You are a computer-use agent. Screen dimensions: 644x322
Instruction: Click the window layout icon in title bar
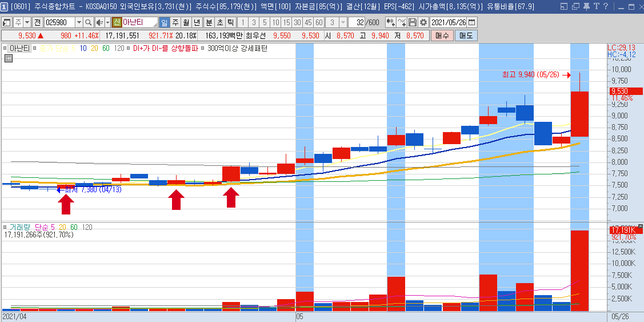[564, 7]
